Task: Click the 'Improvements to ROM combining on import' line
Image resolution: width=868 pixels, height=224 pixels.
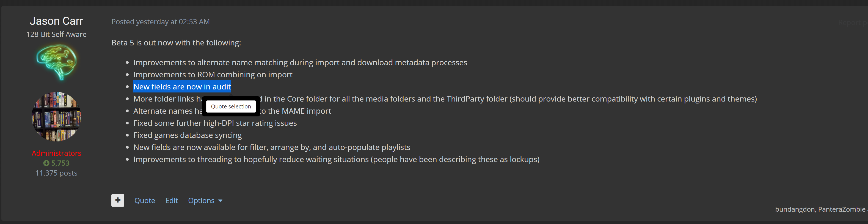Action: 213,75
